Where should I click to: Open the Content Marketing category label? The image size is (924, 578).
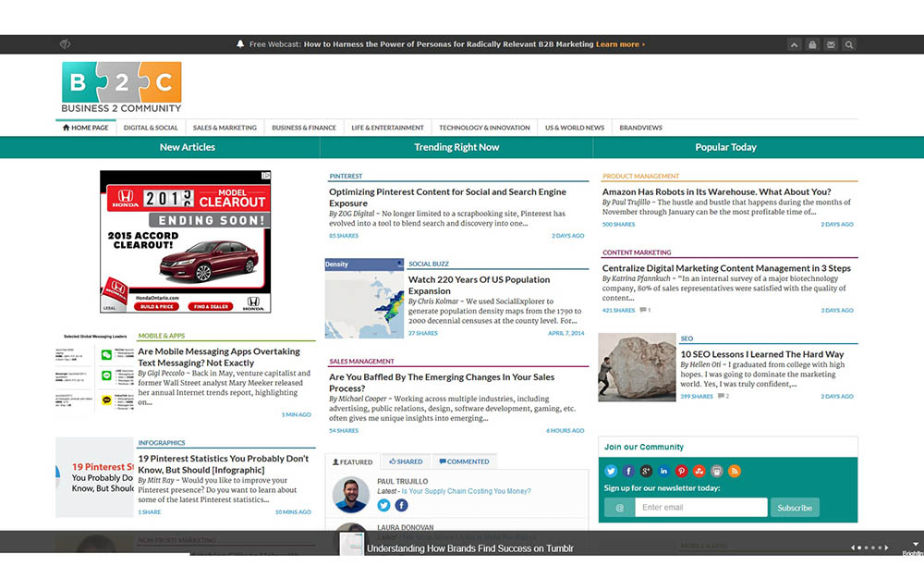(x=637, y=252)
